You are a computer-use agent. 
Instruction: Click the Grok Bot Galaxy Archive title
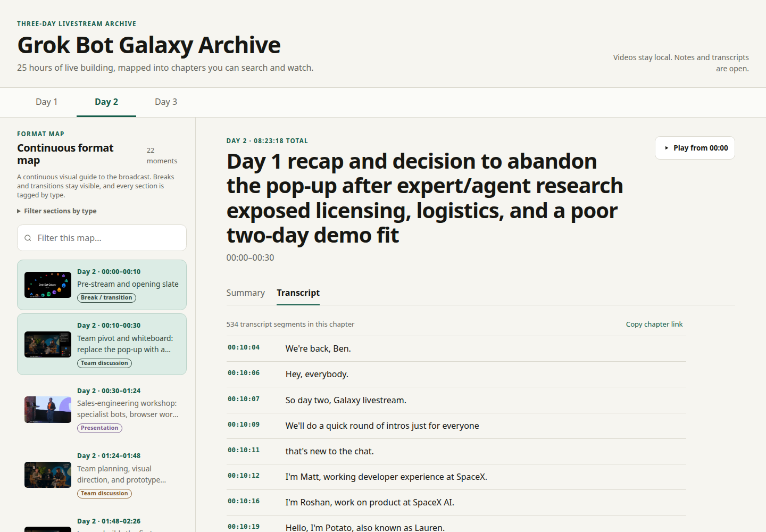[x=149, y=45]
